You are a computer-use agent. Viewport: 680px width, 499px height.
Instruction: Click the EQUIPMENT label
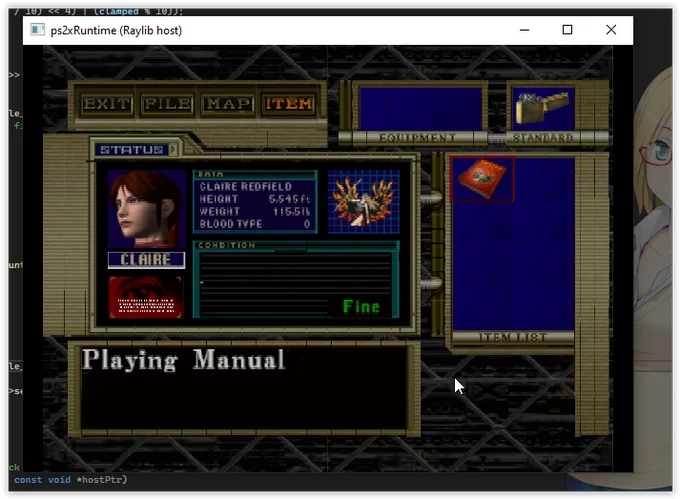417,138
